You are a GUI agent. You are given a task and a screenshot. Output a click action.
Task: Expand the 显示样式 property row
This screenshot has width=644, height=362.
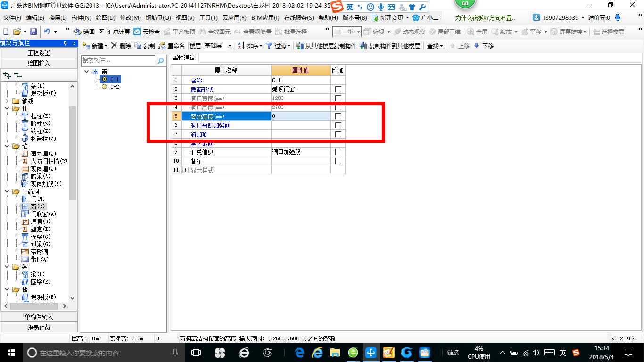[x=185, y=170]
